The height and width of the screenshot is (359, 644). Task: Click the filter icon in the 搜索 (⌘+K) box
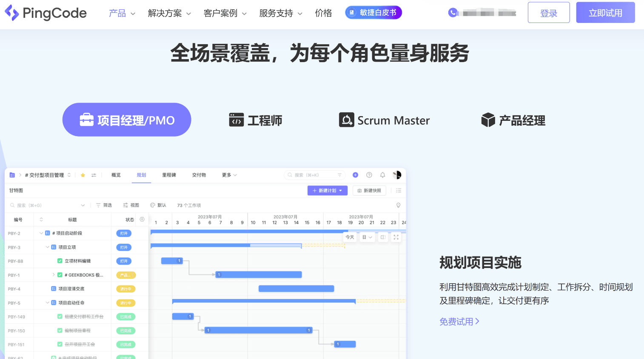coord(339,175)
